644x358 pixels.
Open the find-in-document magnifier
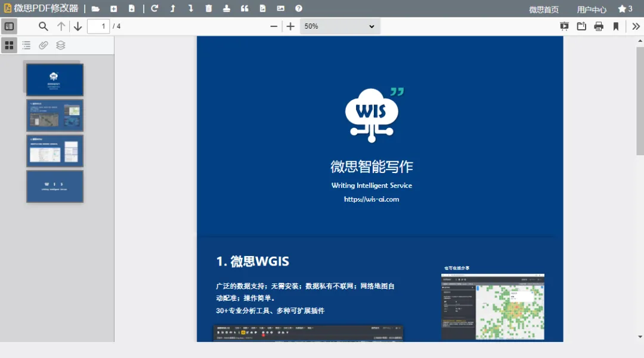coord(43,26)
